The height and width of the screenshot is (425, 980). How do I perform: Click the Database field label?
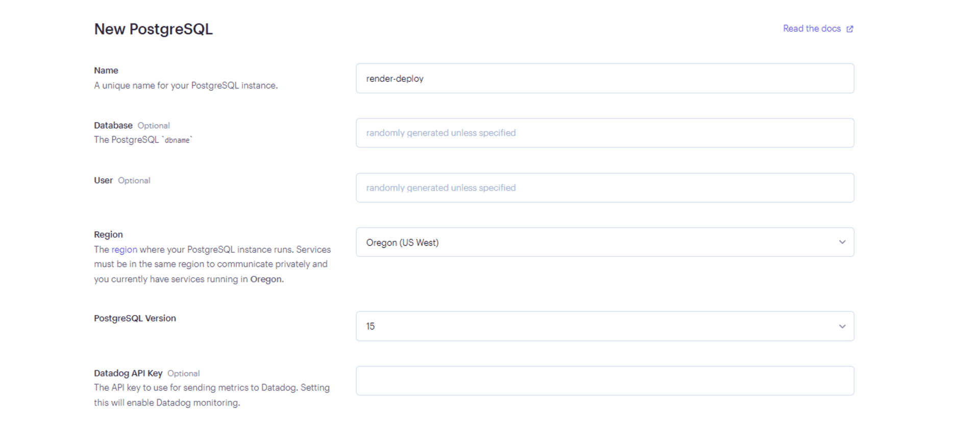pyautogui.click(x=113, y=125)
